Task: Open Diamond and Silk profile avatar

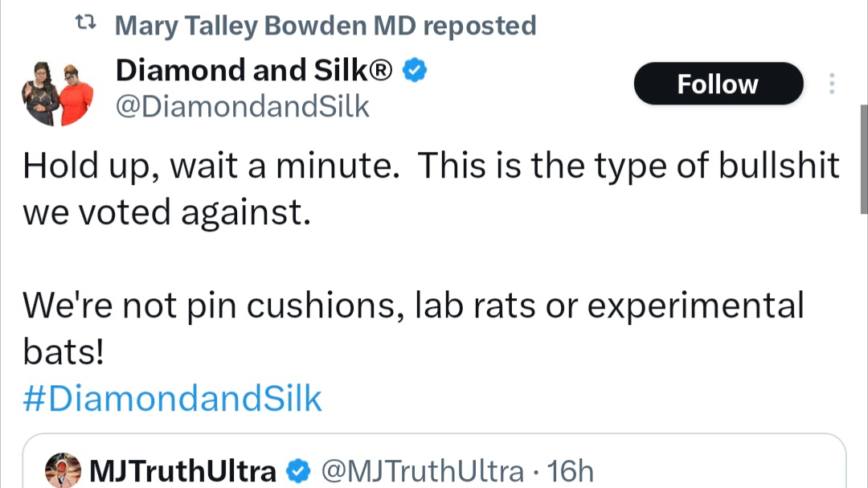Action: 57,92
